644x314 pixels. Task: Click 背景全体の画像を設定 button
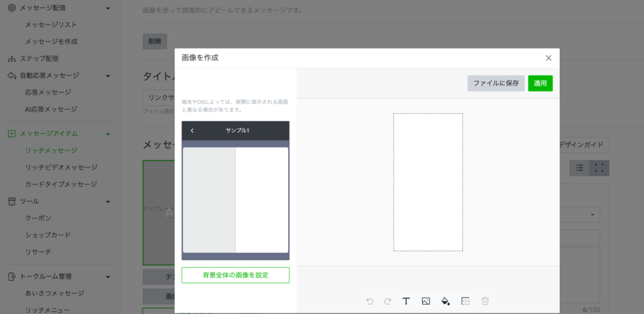[235, 275]
